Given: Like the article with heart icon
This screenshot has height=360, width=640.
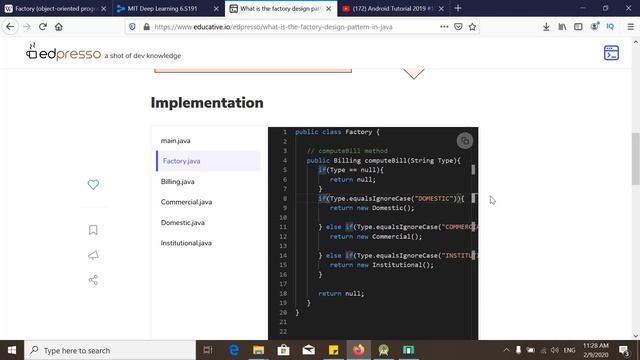Looking at the screenshot, I should click(x=93, y=184).
